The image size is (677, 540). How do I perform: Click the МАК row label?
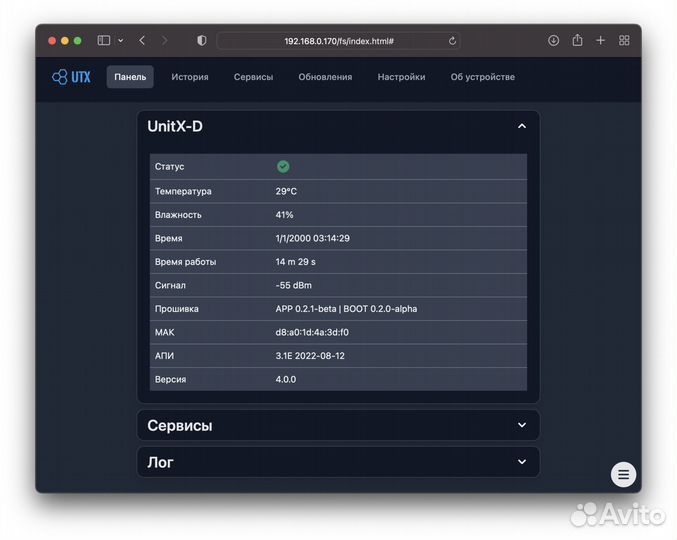[x=165, y=332]
